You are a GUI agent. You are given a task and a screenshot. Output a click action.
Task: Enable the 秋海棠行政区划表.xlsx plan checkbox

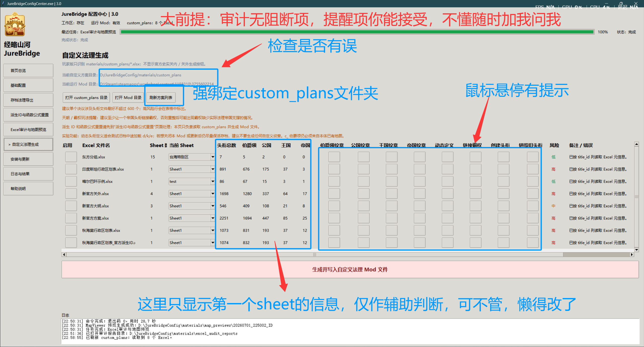pyautogui.click(x=71, y=230)
